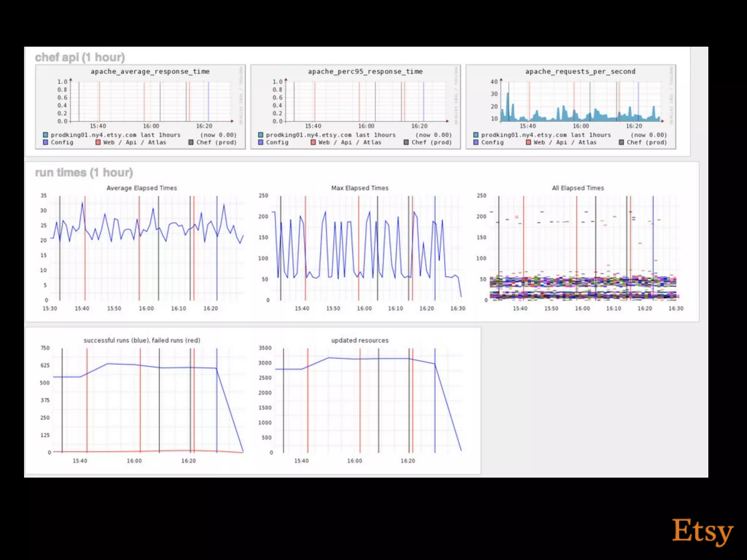Click the Max Elapsed Times chart title
The width and height of the screenshot is (747, 560).
(x=360, y=188)
